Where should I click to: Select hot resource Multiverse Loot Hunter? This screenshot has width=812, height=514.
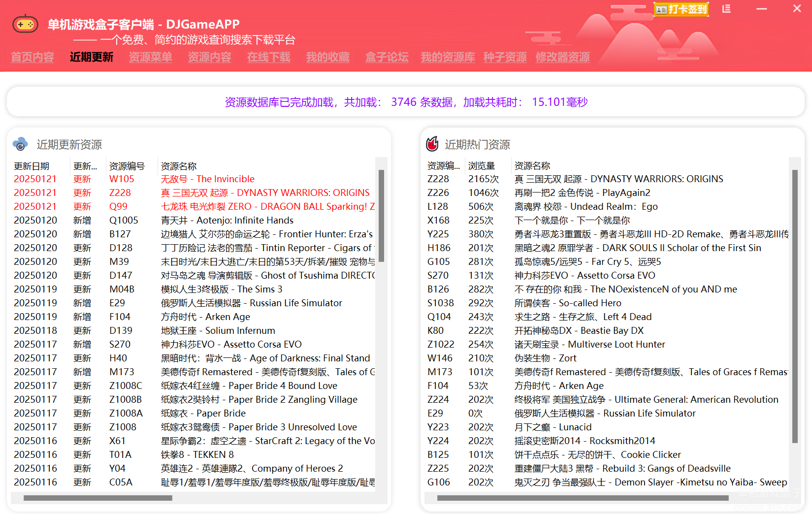click(607, 344)
